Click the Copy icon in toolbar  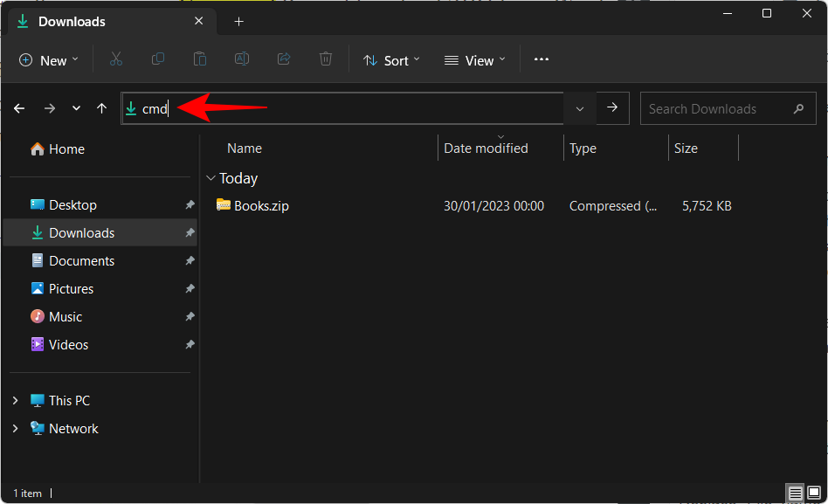coord(158,59)
